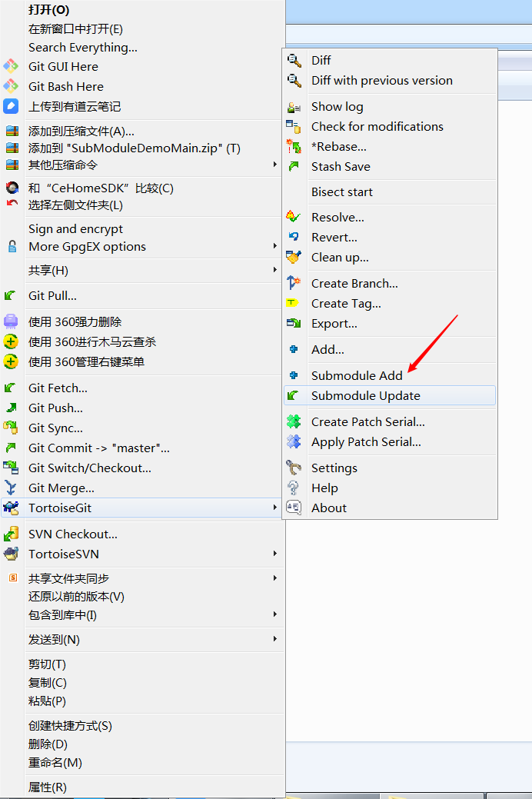Click the Settings wrench icon
The width and height of the screenshot is (532, 799).
click(x=294, y=468)
